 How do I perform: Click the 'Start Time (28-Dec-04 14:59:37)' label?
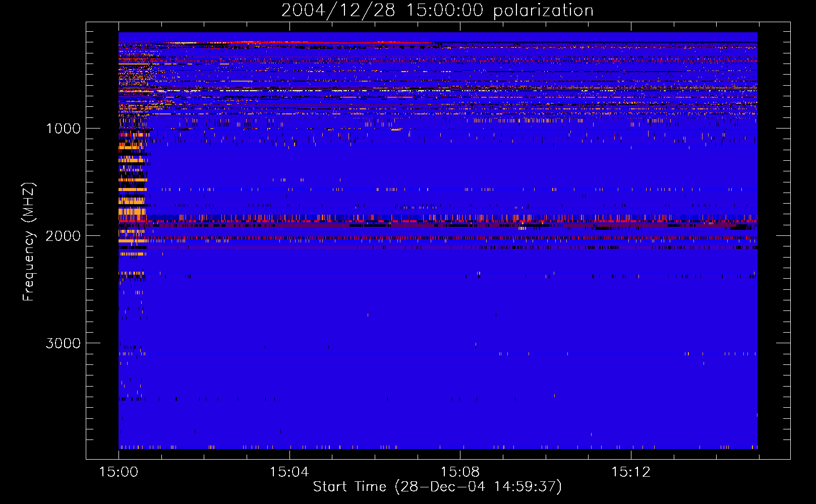point(437,487)
